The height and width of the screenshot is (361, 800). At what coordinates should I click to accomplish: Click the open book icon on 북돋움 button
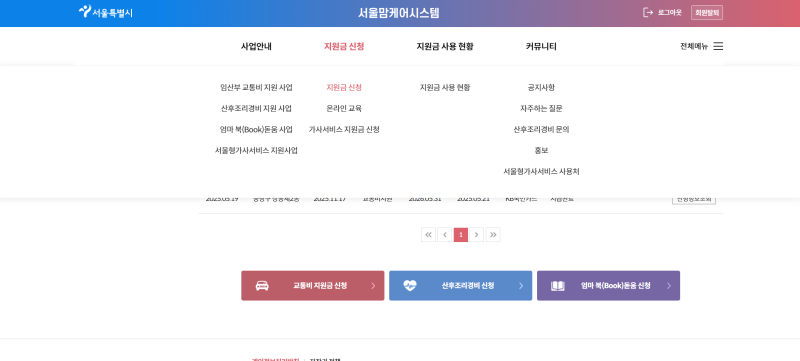coord(558,286)
